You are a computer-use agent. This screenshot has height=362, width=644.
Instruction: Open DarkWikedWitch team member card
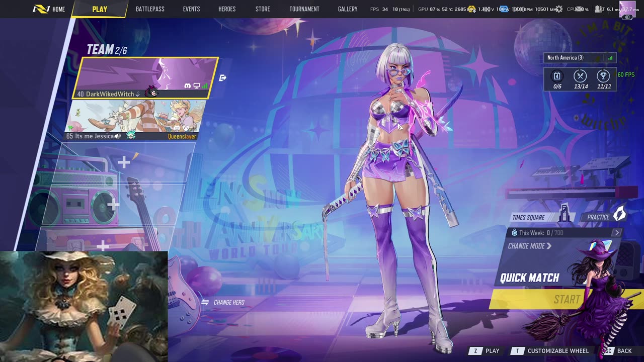pos(146,78)
